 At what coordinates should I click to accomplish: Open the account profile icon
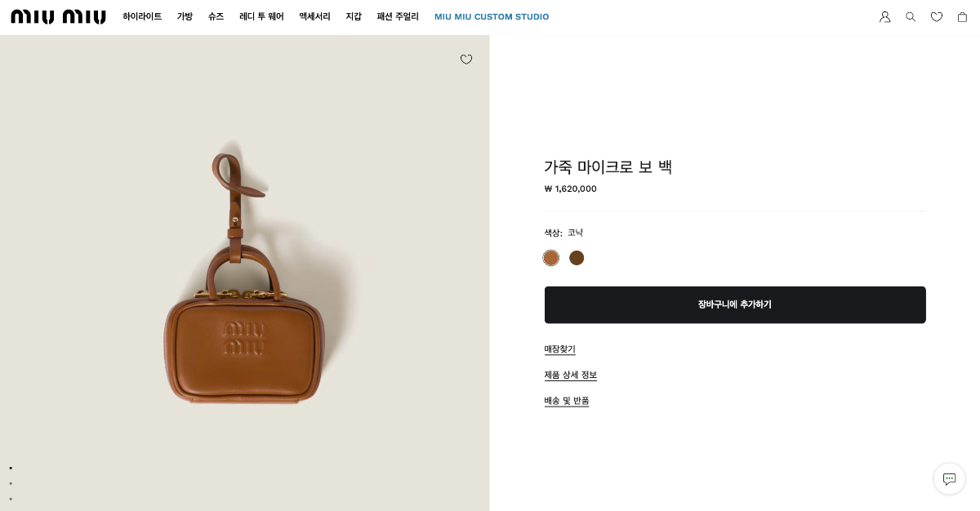(884, 17)
